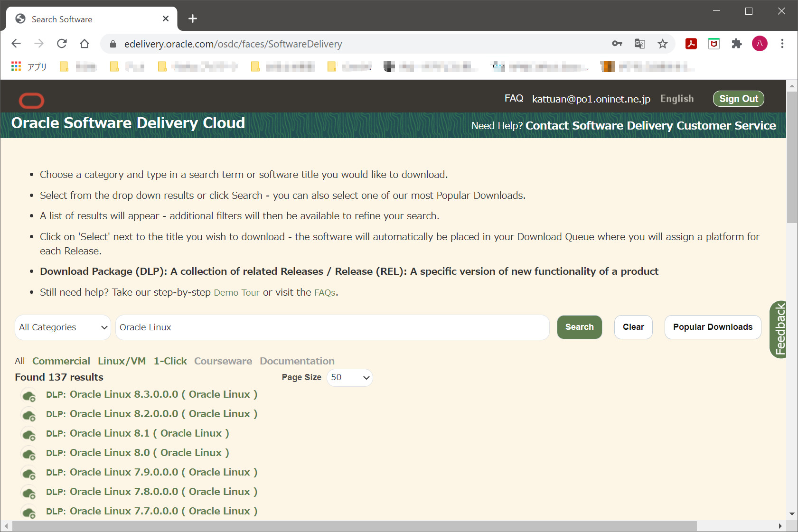The width and height of the screenshot is (798, 532).
Task: Select DLP: Oracle Linux 7.9.0.0.0
Action: pos(152,472)
